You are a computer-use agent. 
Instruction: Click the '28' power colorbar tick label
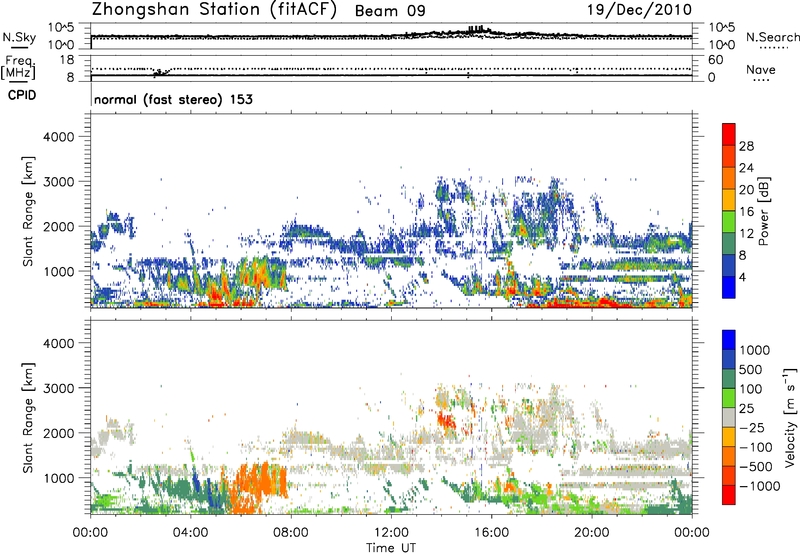coord(746,146)
